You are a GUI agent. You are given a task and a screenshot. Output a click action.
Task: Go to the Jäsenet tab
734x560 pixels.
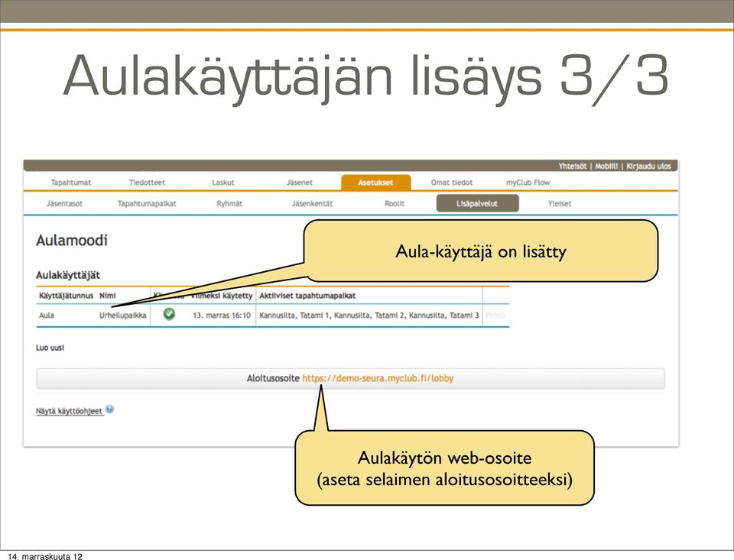[299, 183]
